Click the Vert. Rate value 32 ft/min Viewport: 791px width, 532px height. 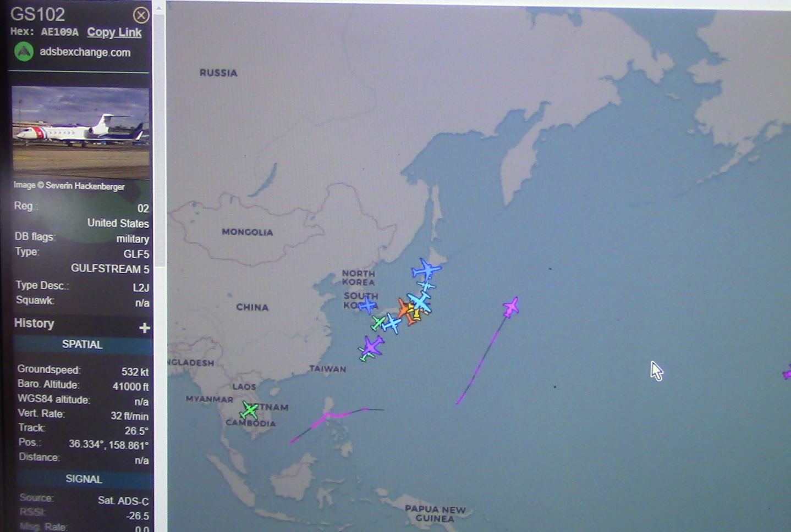pyautogui.click(x=129, y=416)
